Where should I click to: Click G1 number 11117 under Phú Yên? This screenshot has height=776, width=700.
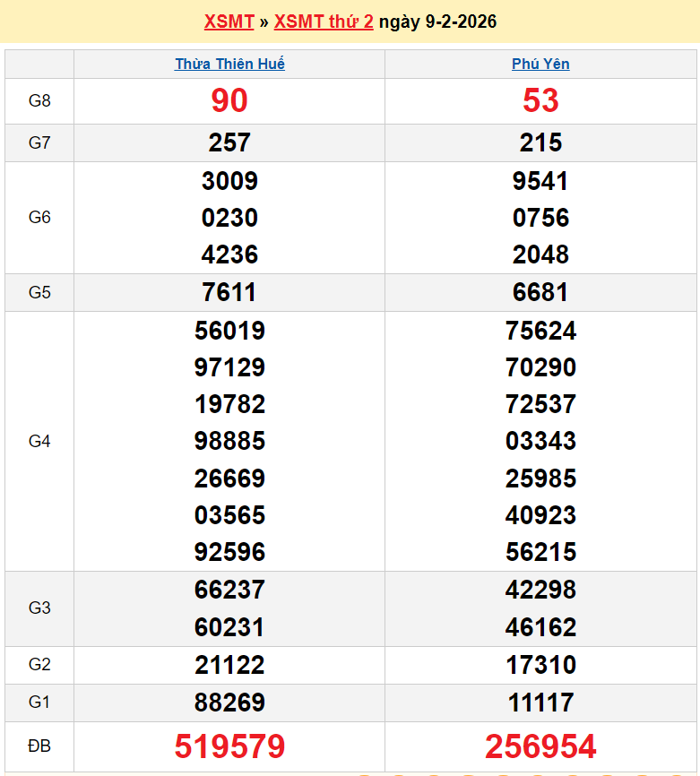pos(540,703)
